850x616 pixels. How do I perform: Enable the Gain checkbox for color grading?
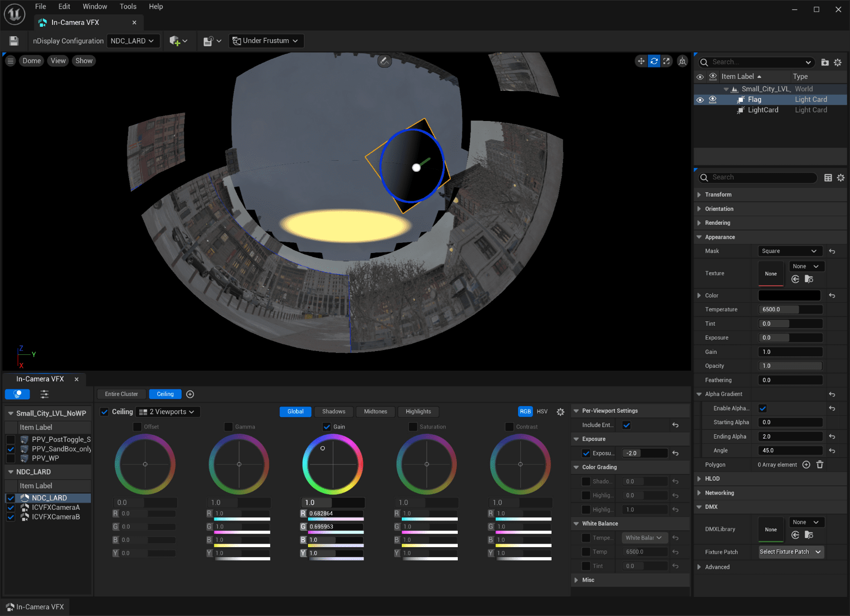coord(327,427)
